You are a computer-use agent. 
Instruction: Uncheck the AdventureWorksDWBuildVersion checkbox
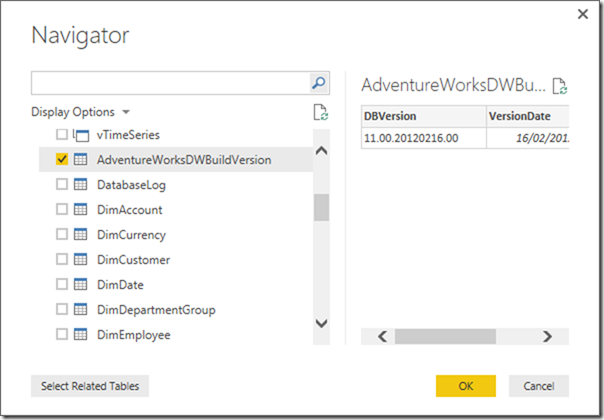coord(62,159)
